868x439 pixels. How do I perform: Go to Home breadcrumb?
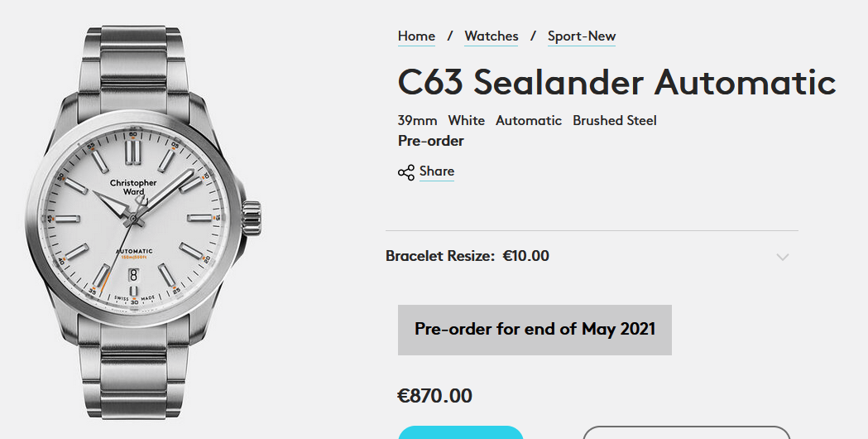pyautogui.click(x=416, y=36)
